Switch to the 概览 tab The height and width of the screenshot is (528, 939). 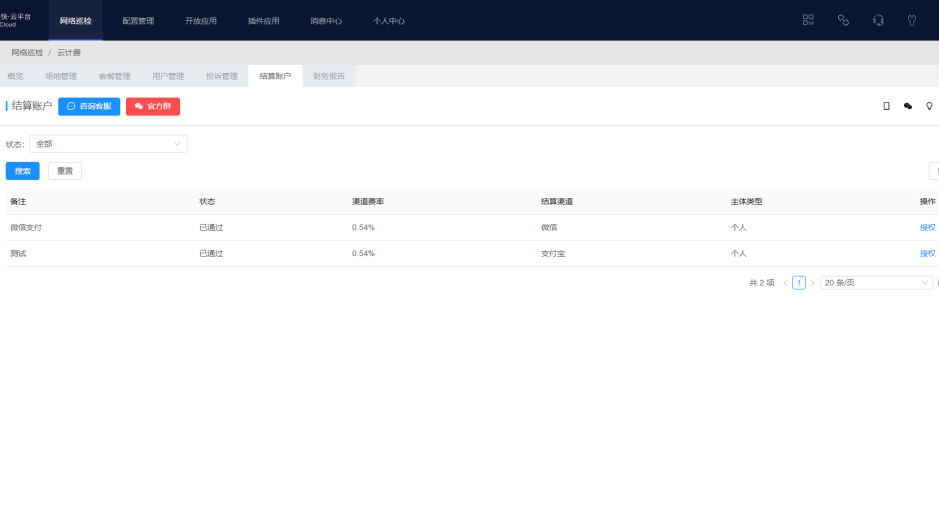click(x=16, y=76)
